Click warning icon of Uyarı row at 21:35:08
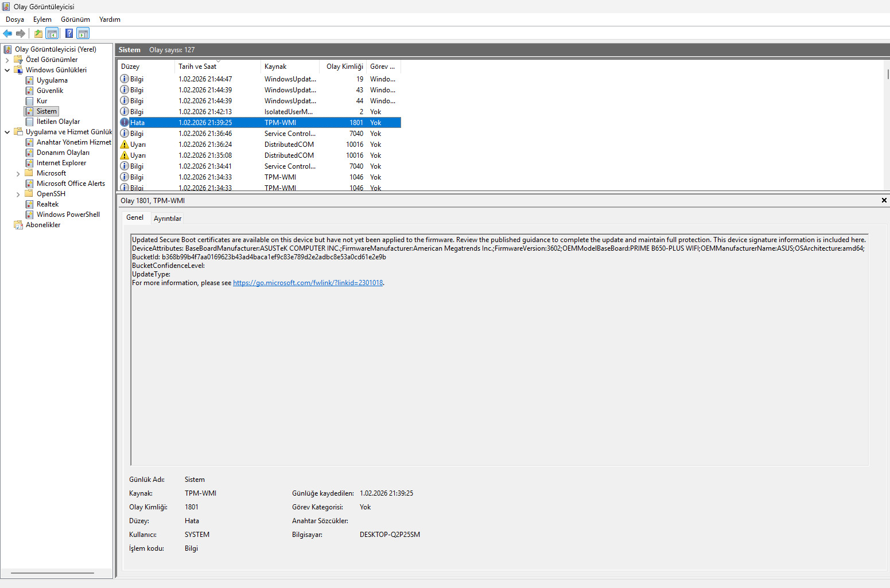This screenshot has width=890, height=588. click(x=125, y=155)
